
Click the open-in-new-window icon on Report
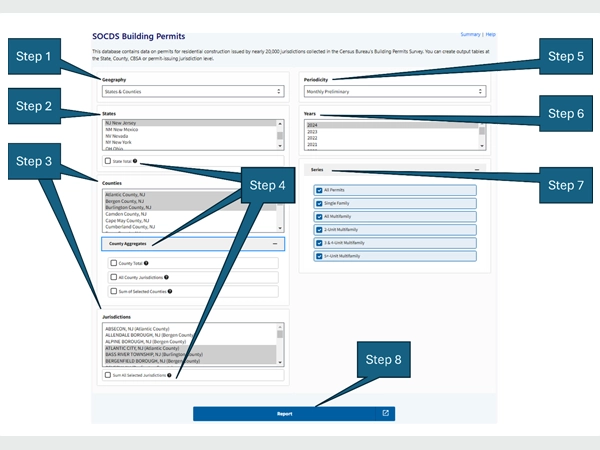[386, 413]
